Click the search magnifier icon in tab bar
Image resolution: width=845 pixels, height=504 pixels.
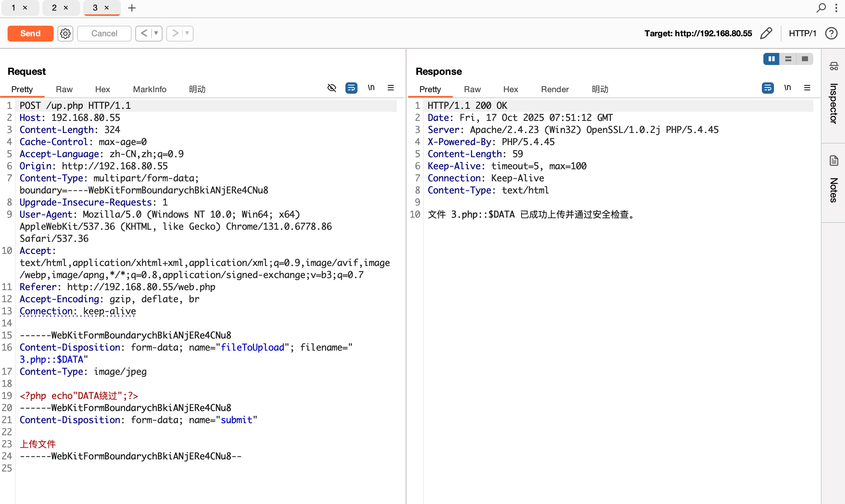pos(821,8)
